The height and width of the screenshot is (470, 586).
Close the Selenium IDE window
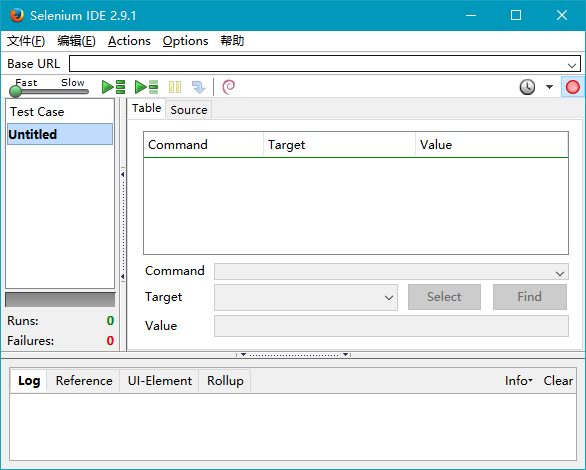[x=562, y=15]
